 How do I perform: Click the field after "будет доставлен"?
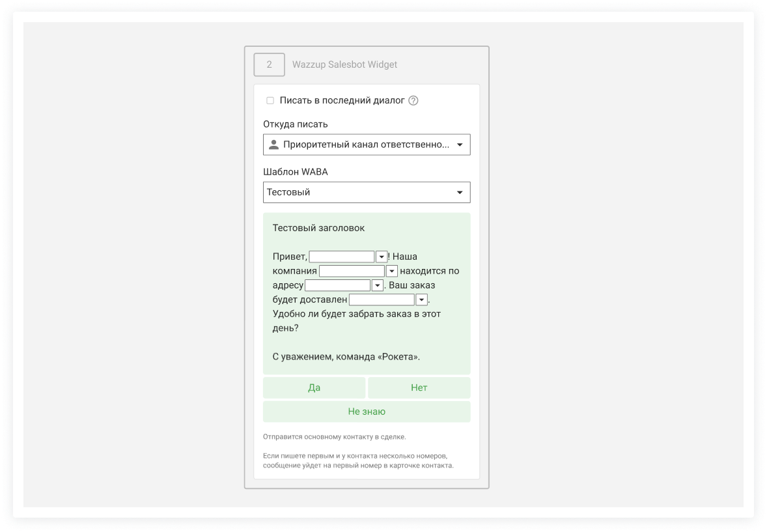point(382,300)
